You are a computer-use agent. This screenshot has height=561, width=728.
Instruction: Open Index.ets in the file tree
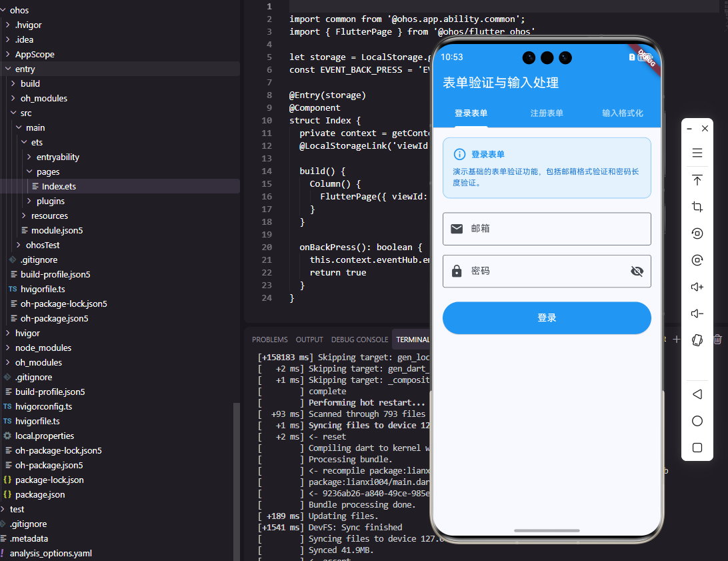(59, 186)
